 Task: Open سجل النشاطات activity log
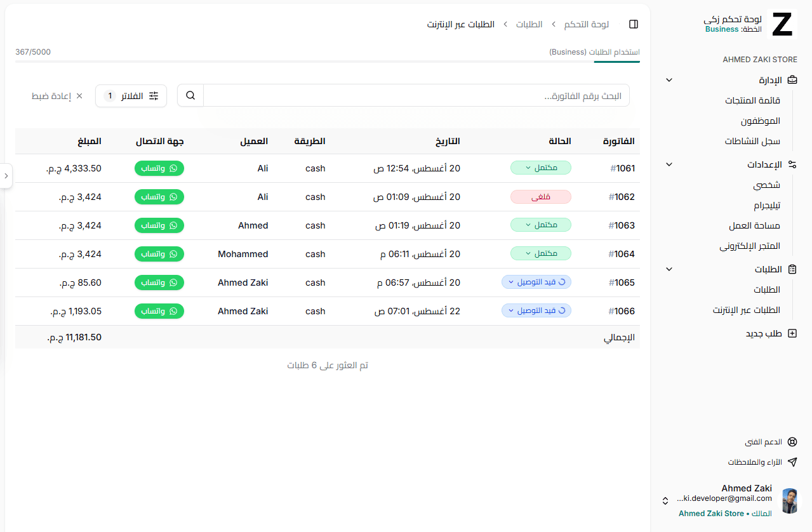[753, 142]
